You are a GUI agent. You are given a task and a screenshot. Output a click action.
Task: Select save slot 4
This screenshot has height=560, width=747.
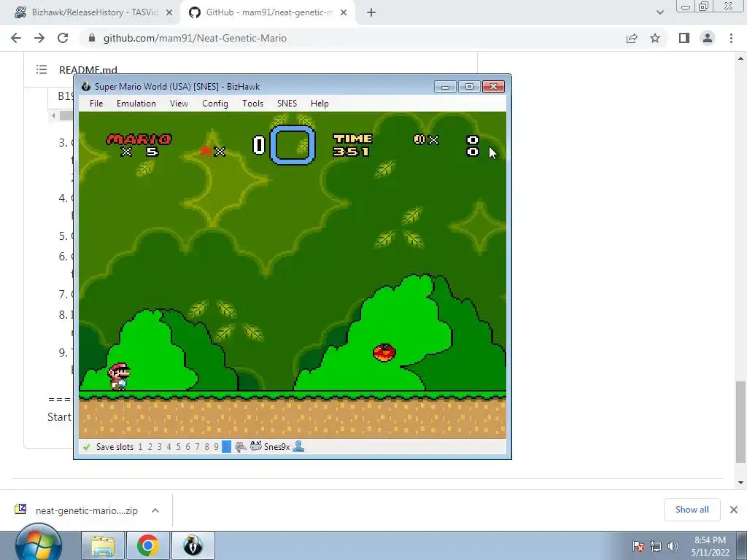[x=169, y=447]
